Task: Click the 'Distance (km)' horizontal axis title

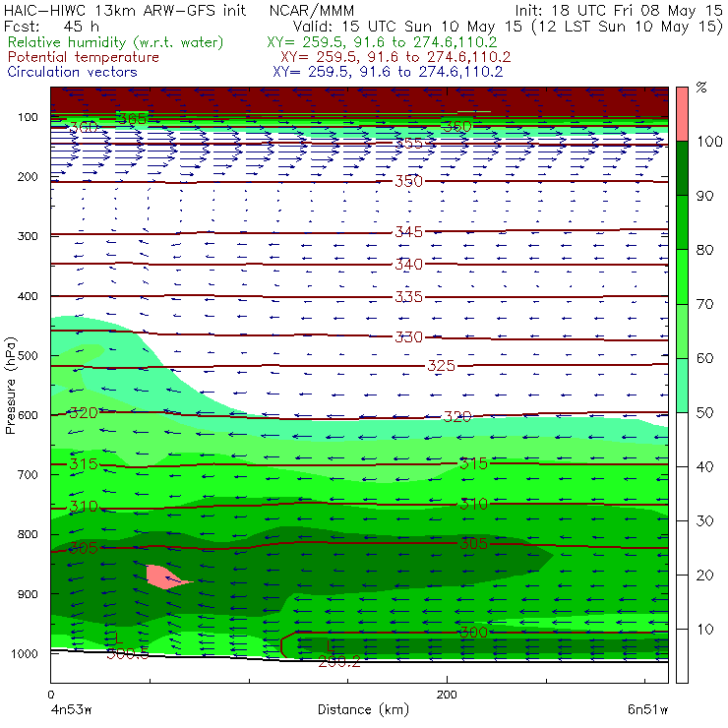Action: [364, 709]
